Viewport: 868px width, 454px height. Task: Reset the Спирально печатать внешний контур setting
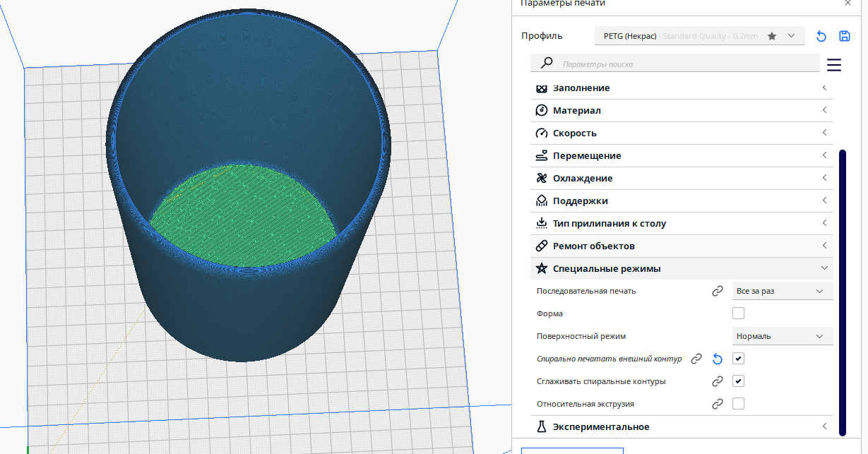click(718, 359)
